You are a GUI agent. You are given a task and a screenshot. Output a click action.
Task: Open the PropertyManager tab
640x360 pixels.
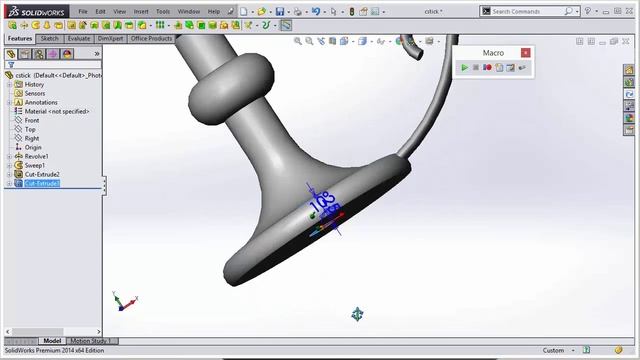tap(25, 54)
